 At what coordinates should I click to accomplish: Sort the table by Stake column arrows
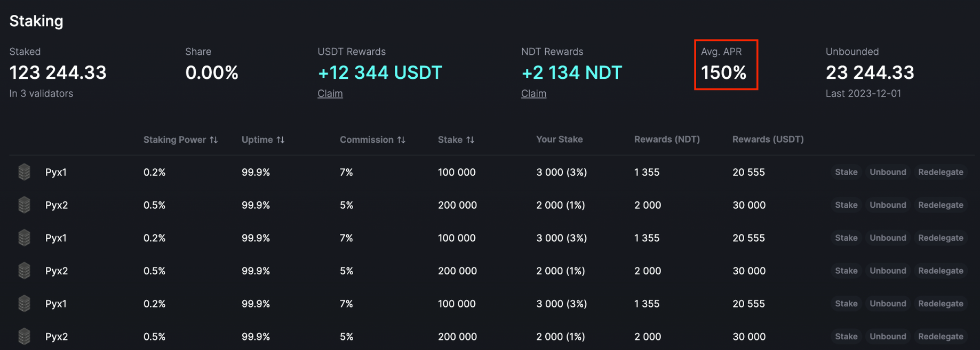click(x=470, y=140)
